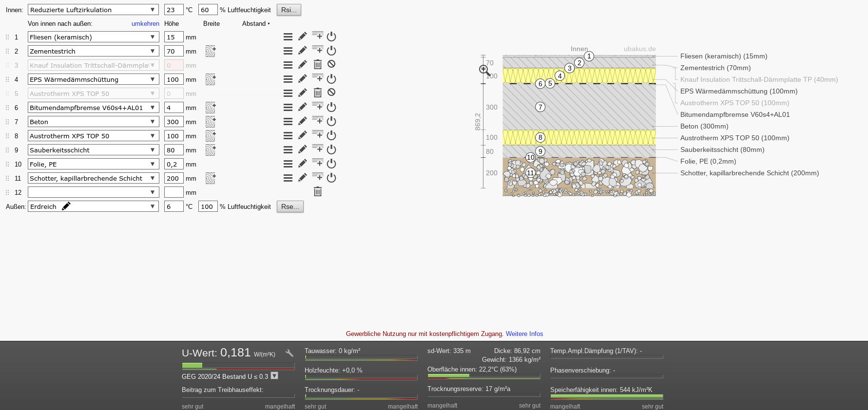Expand material dropdown for Bitumendampfbremse layer
Screen dimensions: 868x410
(x=153, y=108)
